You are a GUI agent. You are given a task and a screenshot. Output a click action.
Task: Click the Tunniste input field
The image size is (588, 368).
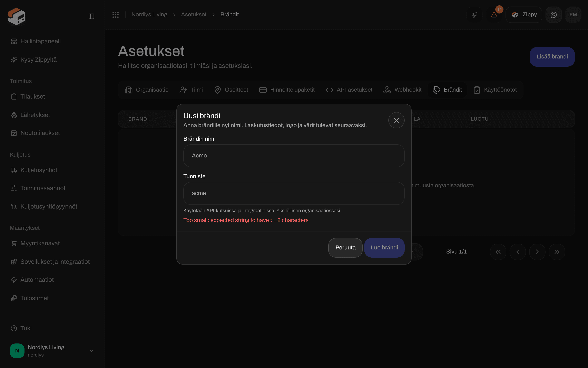294,193
